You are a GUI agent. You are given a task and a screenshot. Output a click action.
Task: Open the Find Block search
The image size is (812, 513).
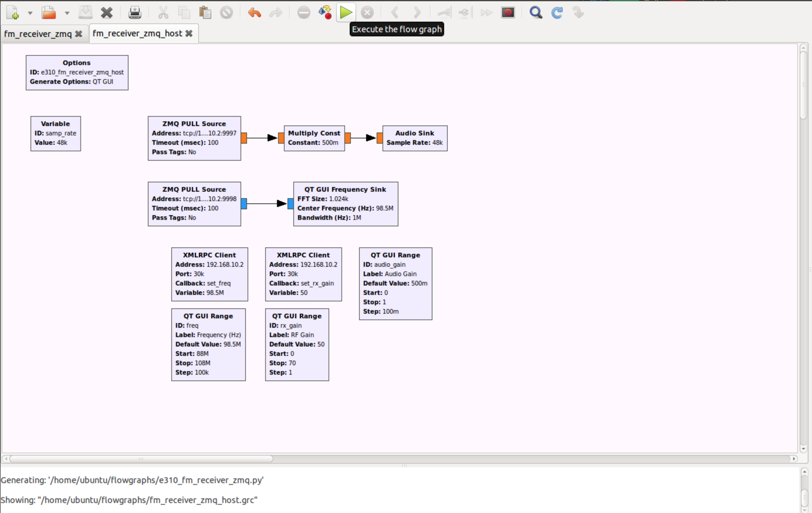(x=535, y=12)
